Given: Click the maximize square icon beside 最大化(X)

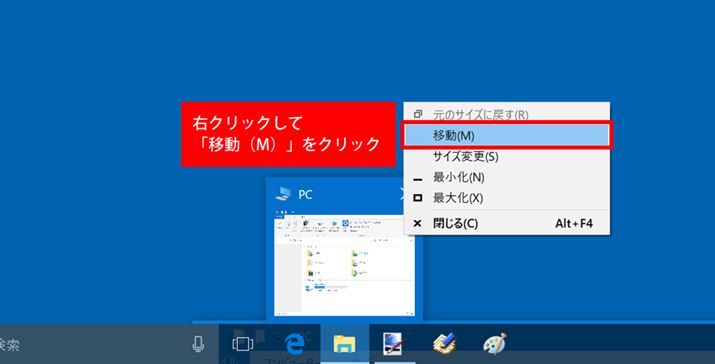Looking at the screenshot, I should 417,198.
